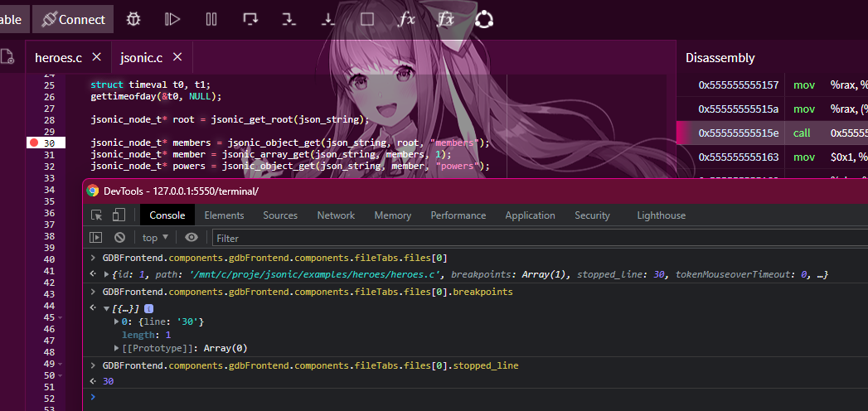The width and height of the screenshot is (868, 411).
Task: Click line number 28 in gutter
Action: (x=49, y=120)
